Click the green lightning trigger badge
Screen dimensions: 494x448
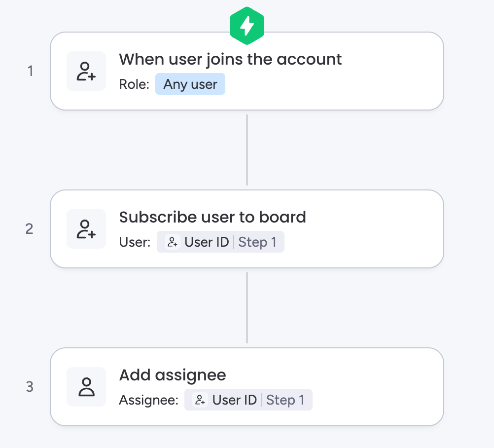[x=247, y=26]
